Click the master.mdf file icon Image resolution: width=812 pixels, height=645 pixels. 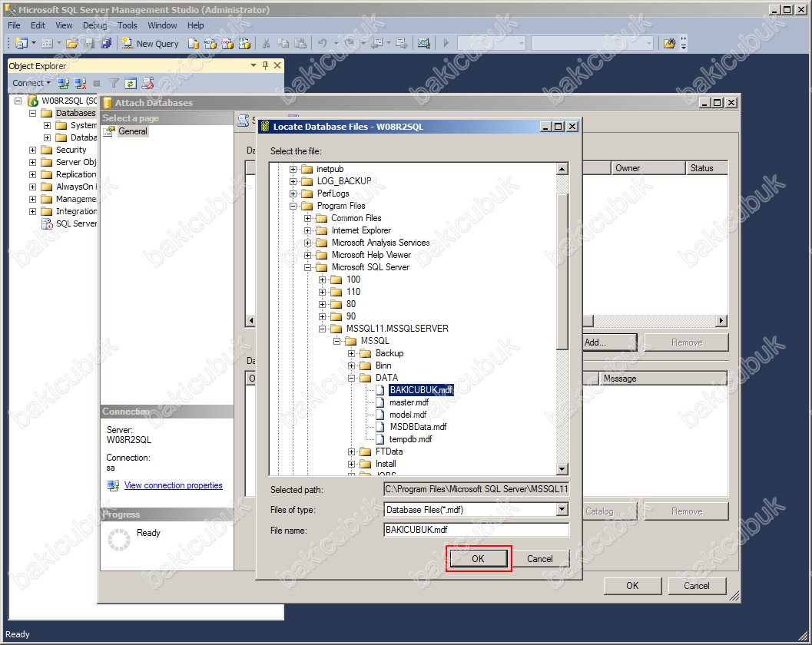[x=380, y=402]
